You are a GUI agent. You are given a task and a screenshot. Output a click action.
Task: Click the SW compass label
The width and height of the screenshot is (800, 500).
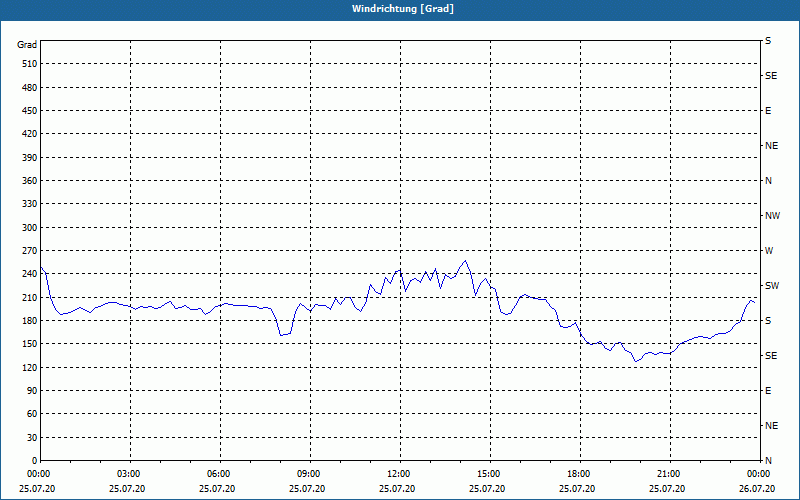tap(772, 286)
